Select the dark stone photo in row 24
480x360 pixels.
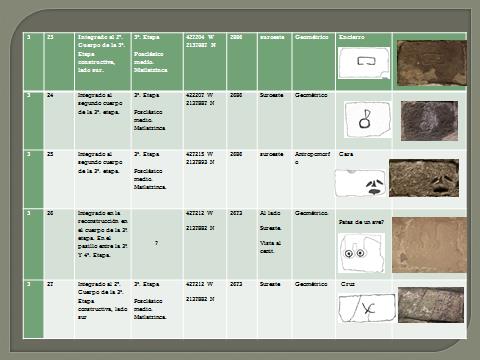click(429, 121)
